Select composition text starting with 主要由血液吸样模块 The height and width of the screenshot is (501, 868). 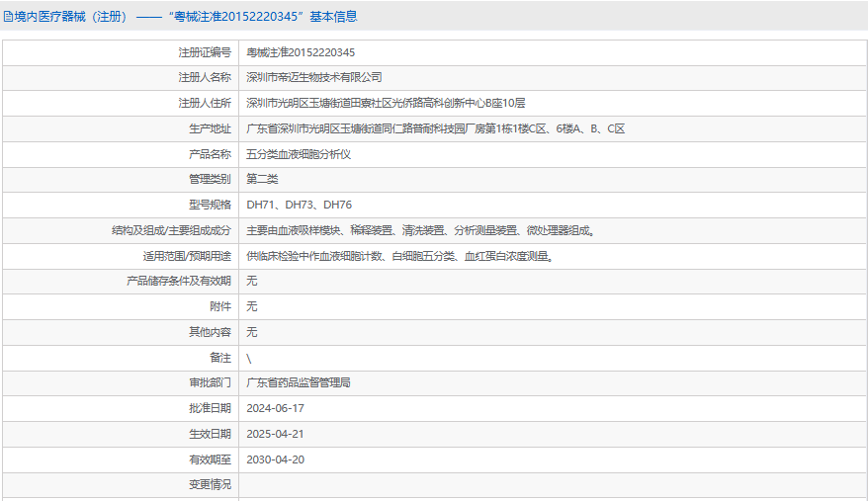(422, 231)
